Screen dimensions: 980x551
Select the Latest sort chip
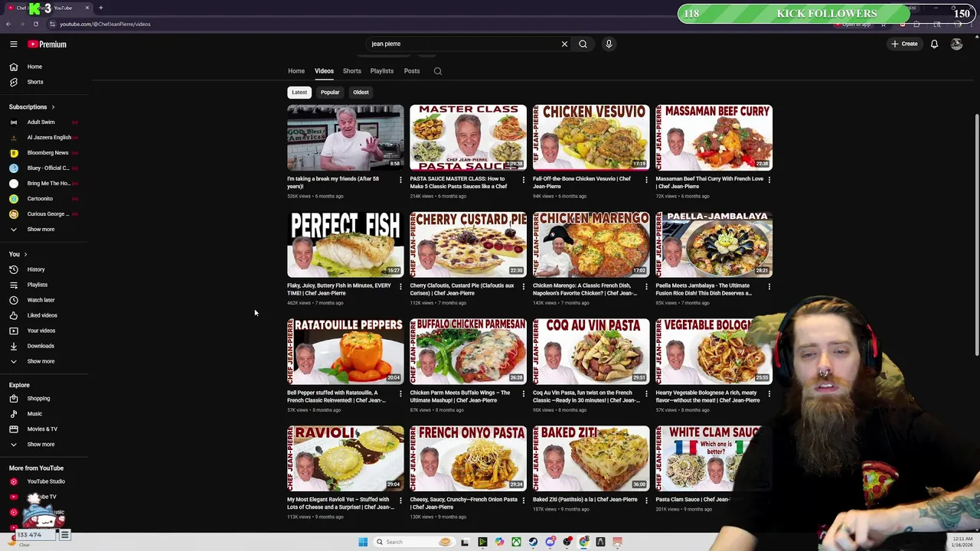coord(299,93)
